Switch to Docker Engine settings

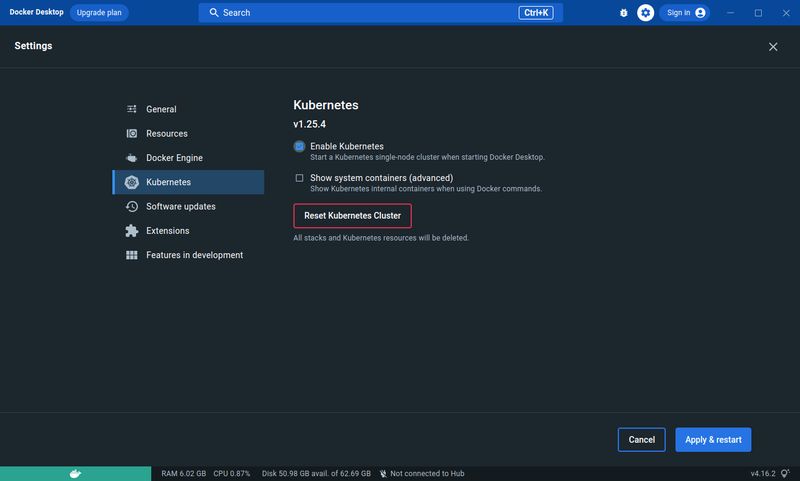click(x=174, y=158)
